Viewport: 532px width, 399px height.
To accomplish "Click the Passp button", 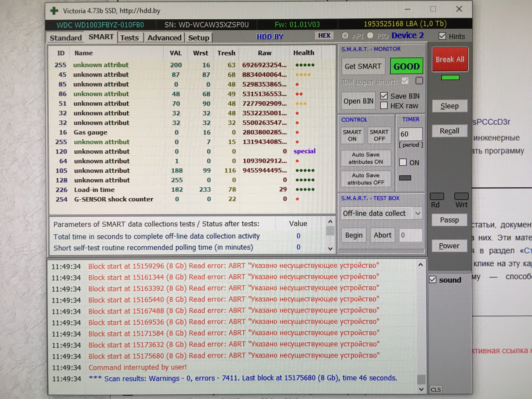I will tap(450, 220).
